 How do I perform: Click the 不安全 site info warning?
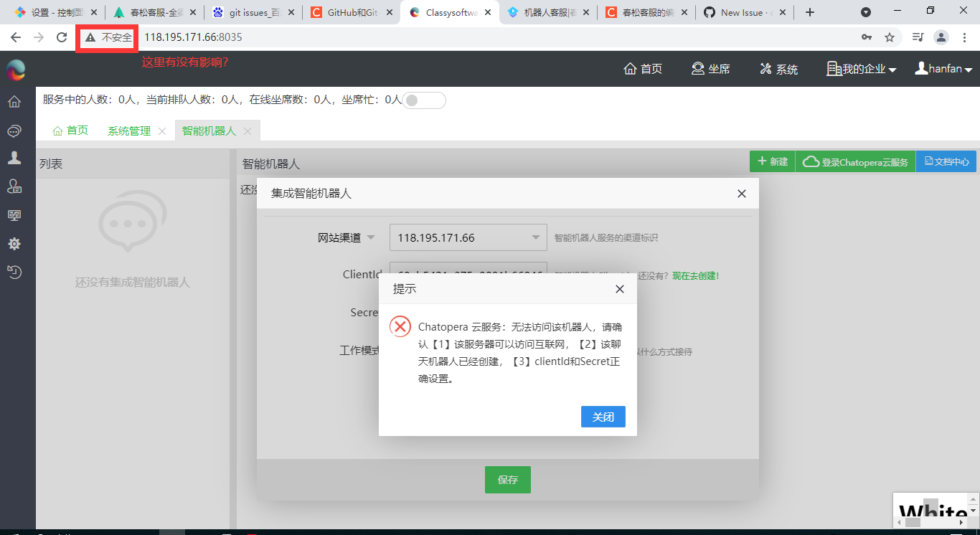point(109,37)
